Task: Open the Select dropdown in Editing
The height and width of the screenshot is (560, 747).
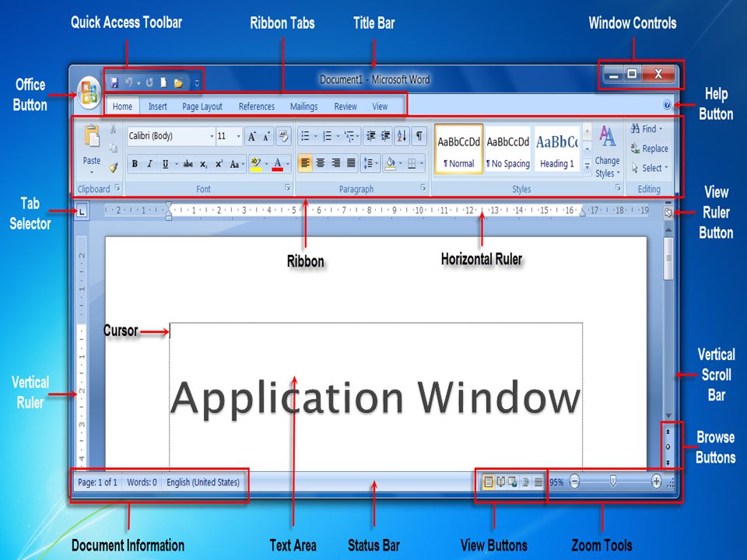Action: coord(650,168)
